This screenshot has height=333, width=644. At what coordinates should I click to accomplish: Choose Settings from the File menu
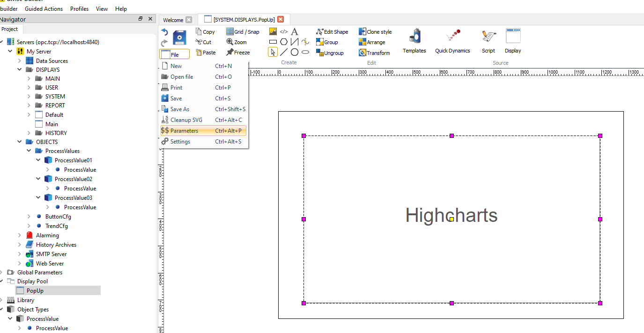click(x=203, y=142)
